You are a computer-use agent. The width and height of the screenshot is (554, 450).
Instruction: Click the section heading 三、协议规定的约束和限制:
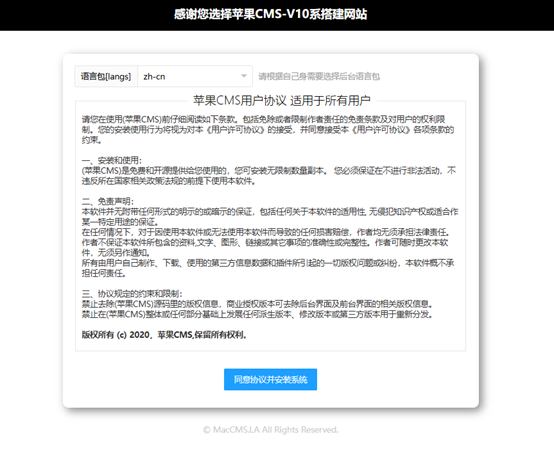(x=132, y=294)
